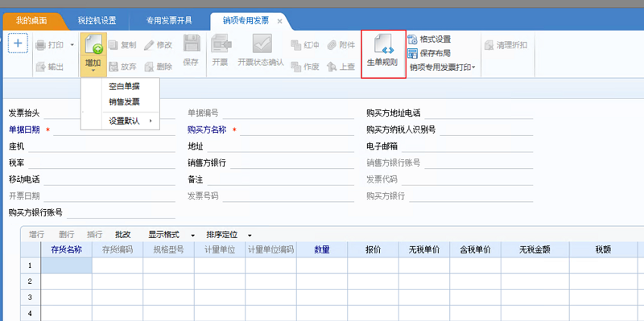Toggle the arrow under 增加
The image size is (644, 321).
93,71
